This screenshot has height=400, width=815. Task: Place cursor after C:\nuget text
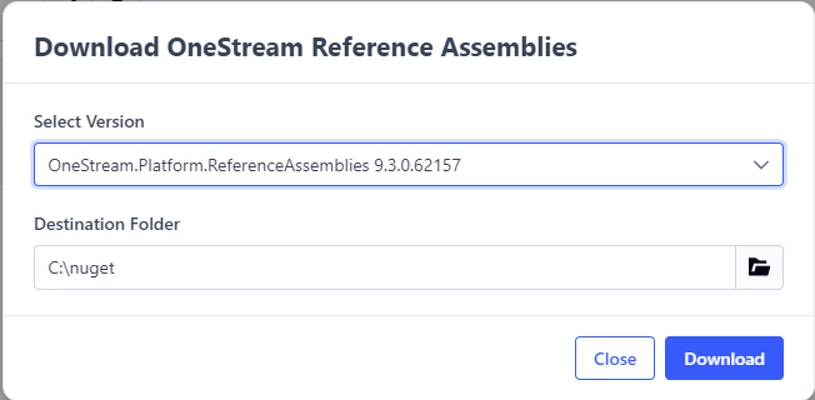click(116, 268)
